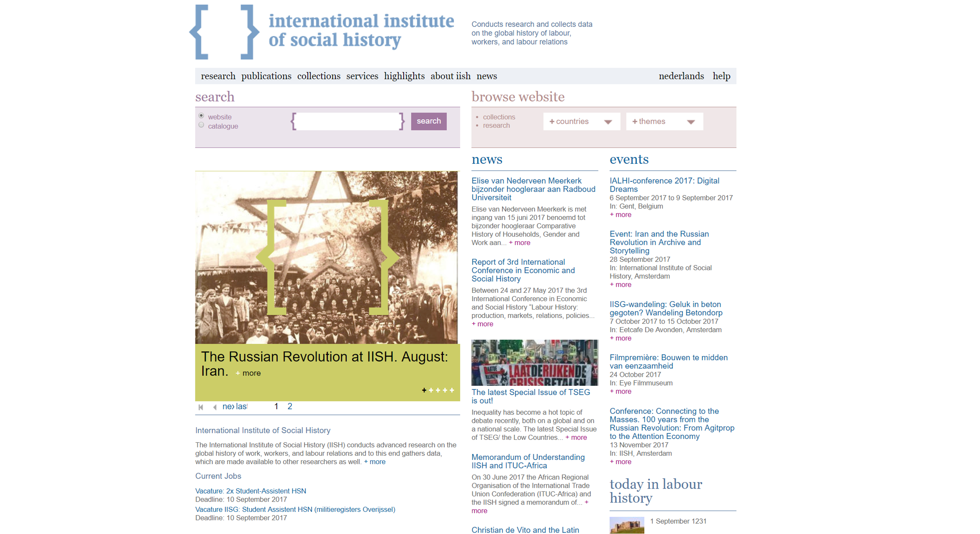
Task: Select the website search radio button
Action: pyautogui.click(x=201, y=116)
